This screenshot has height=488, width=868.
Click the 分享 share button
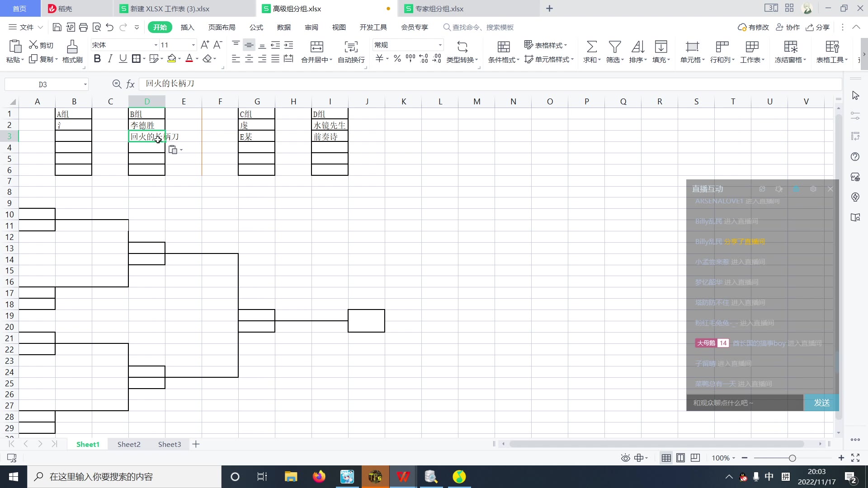(818, 28)
